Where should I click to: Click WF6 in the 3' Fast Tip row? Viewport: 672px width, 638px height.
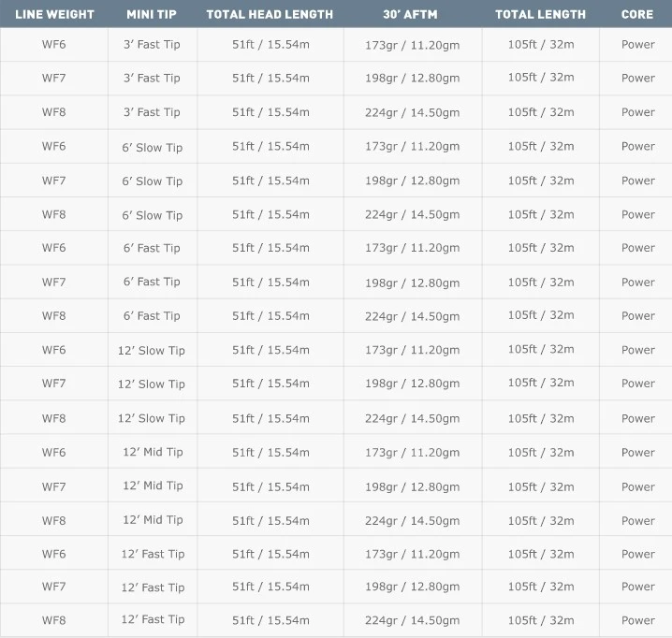(54, 44)
